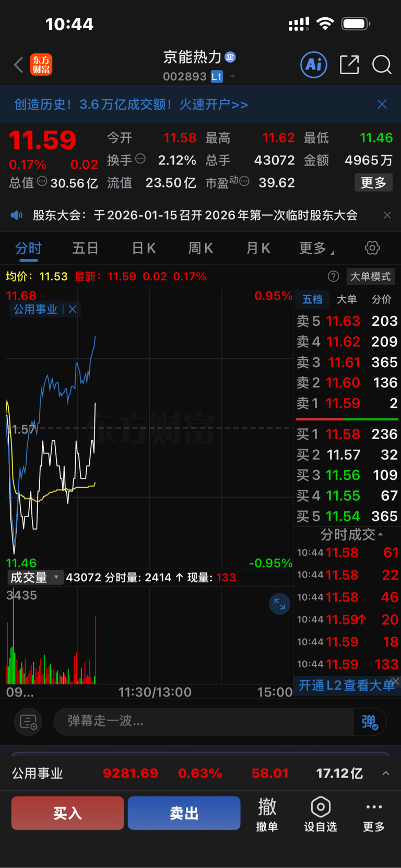Expand stock code 002893 dropdown arrow
401x868 pixels.
(x=233, y=77)
